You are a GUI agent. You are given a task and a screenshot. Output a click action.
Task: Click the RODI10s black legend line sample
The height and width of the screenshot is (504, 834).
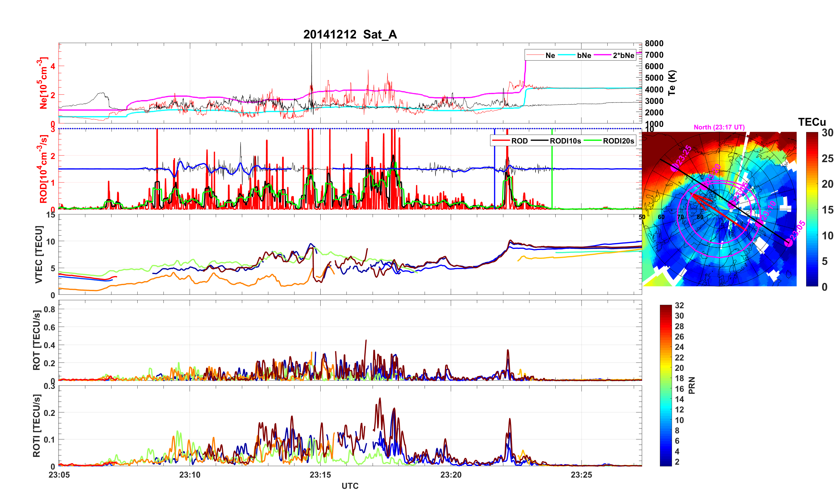tap(540, 141)
